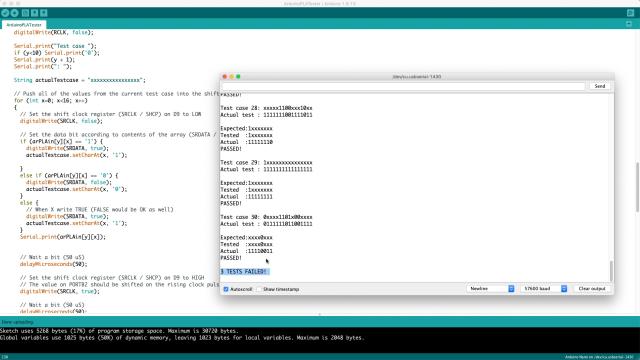Click the "Test case 29" output line
Viewport: 640px width, 360px height.
[x=267, y=162]
